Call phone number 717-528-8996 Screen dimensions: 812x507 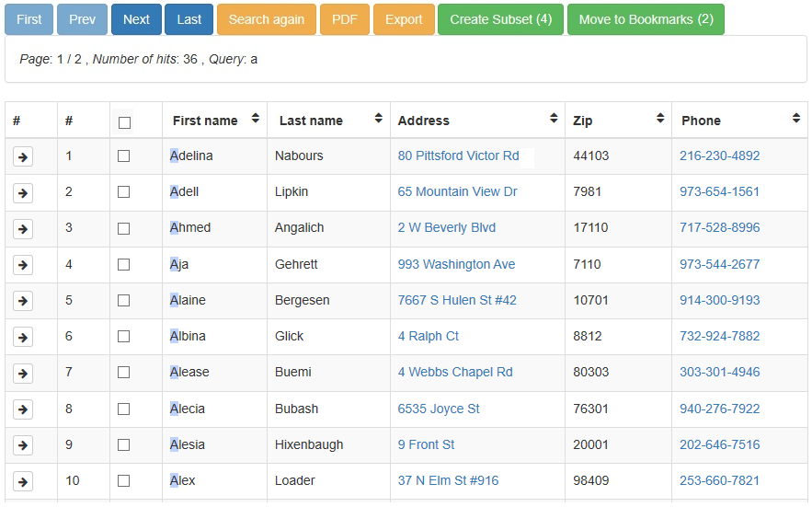[720, 227]
